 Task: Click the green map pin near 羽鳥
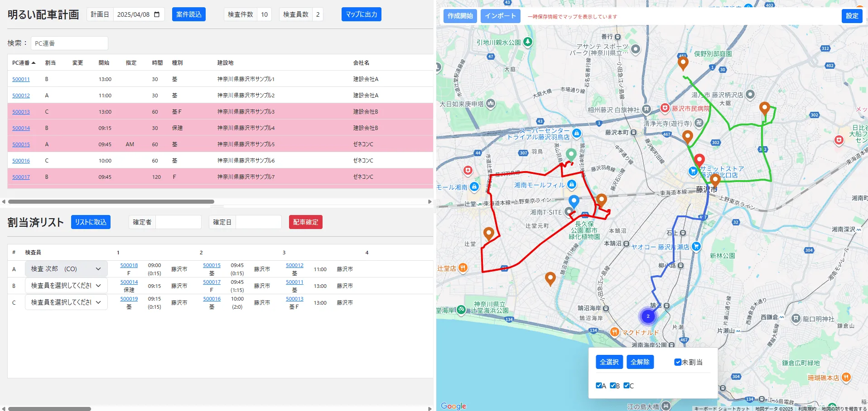(571, 155)
